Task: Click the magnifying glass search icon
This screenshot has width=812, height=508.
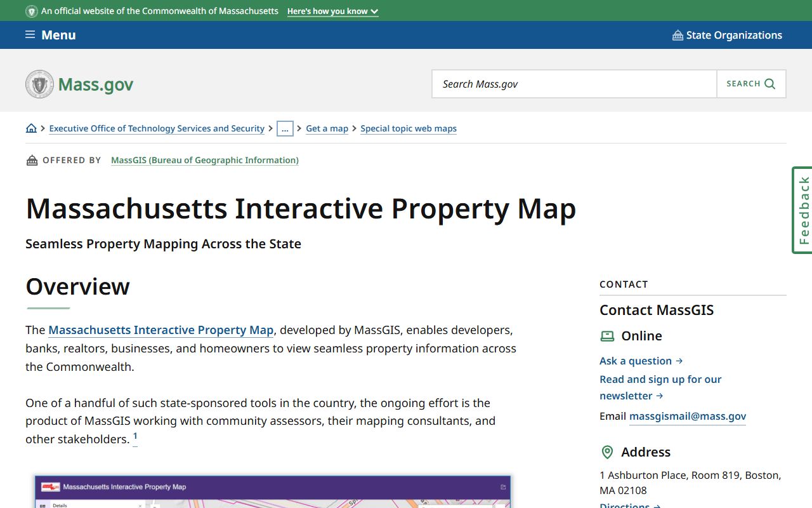Action: 770,84
